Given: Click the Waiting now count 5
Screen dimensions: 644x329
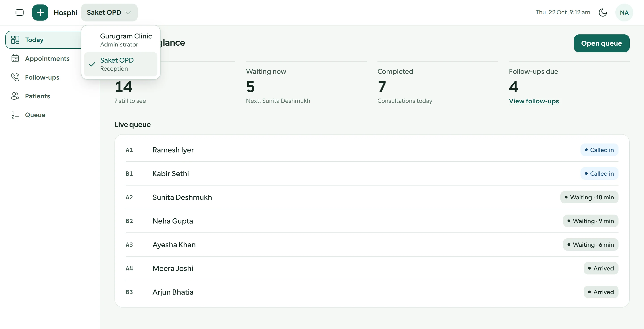Looking at the screenshot, I should (x=250, y=87).
